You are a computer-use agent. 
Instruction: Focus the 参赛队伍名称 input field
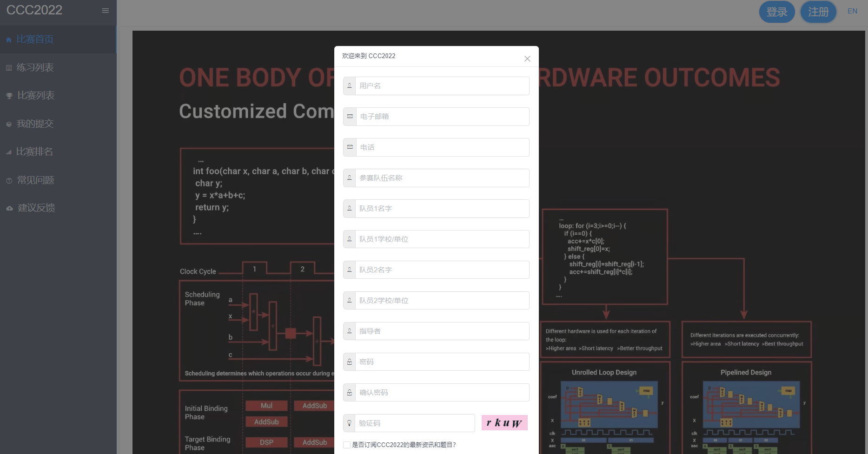pyautogui.click(x=442, y=178)
